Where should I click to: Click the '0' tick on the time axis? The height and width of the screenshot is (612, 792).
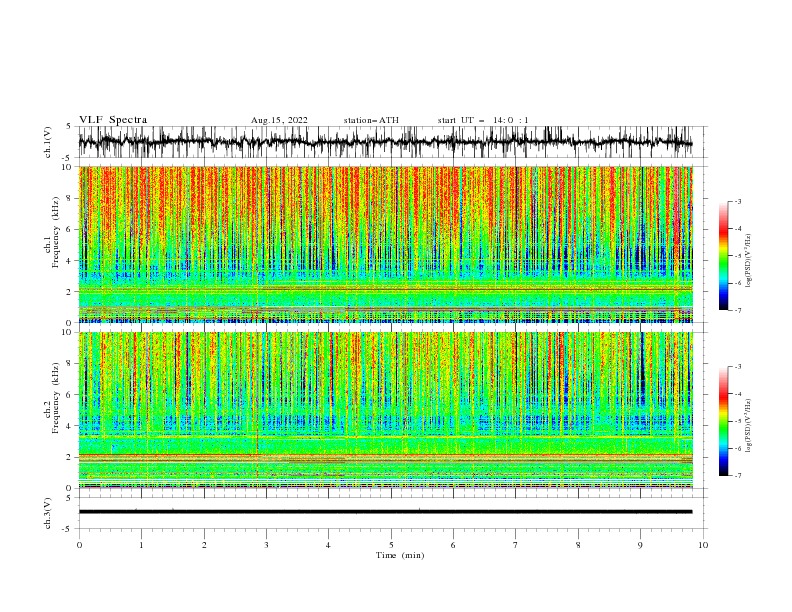(x=79, y=545)
